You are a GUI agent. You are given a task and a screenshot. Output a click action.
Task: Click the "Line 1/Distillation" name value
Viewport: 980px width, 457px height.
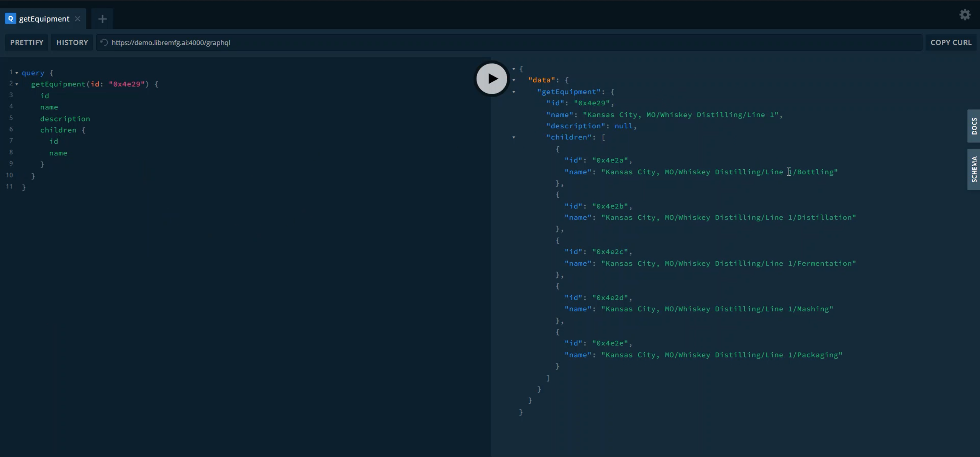click(x=729, y=218)
